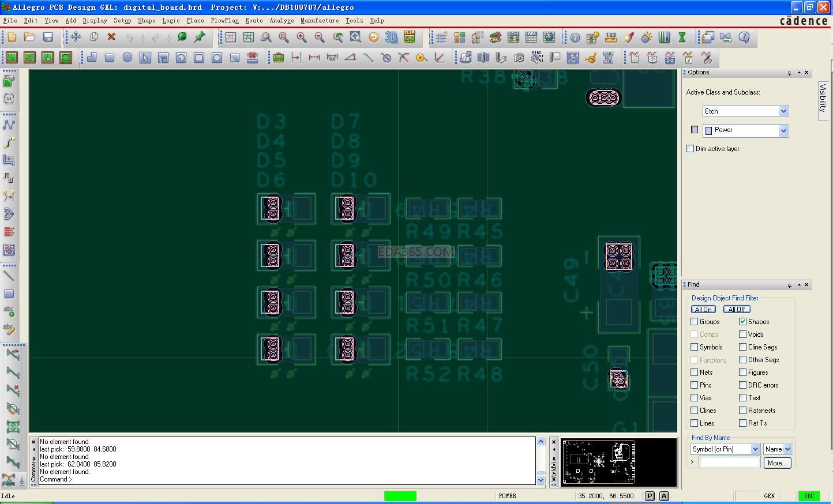
Task: Open the Color palette icon
Action: click(x=460, y=37)
